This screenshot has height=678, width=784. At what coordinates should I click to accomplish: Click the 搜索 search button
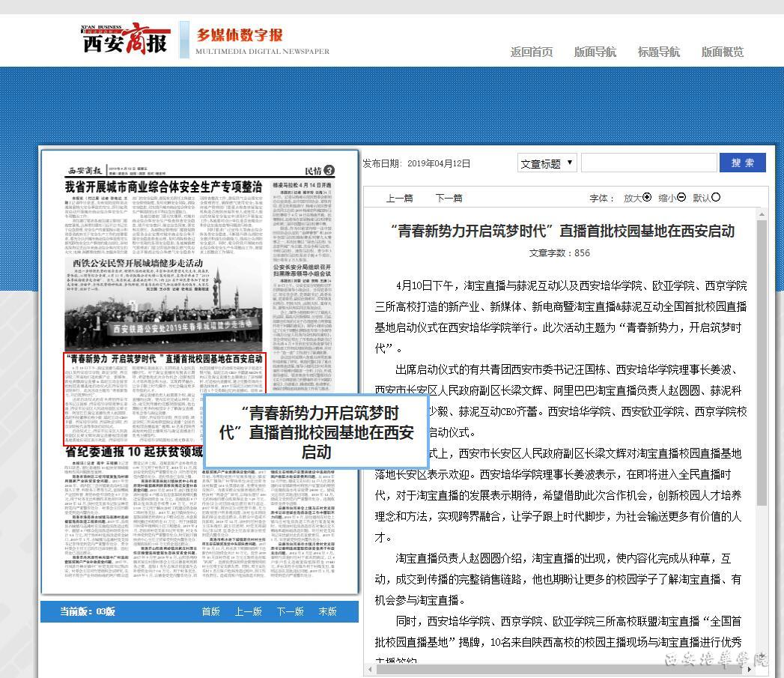742,163
